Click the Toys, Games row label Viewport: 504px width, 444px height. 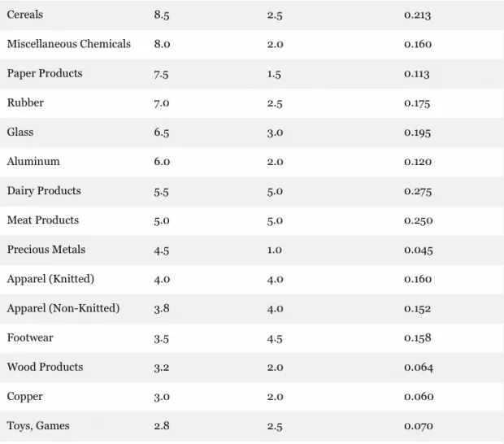[37, 425]
